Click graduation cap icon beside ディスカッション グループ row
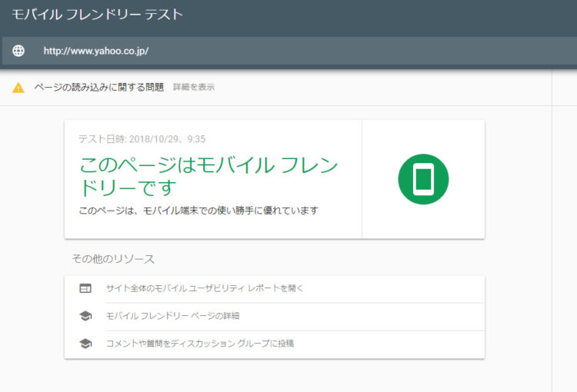Image resolution: width=577 pixels, height=392 pixels. pyautogui.click(x=85, y=344)
